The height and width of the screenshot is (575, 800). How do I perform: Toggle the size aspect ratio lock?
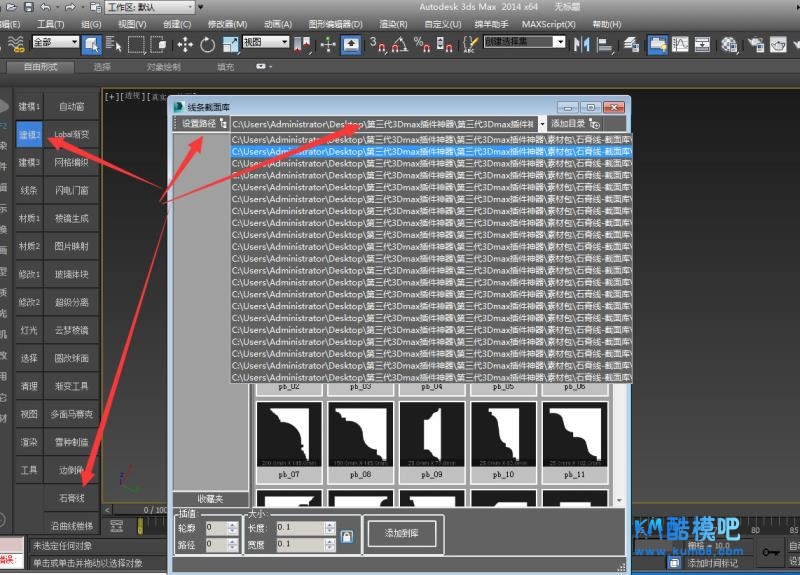(x=347, y=536)
